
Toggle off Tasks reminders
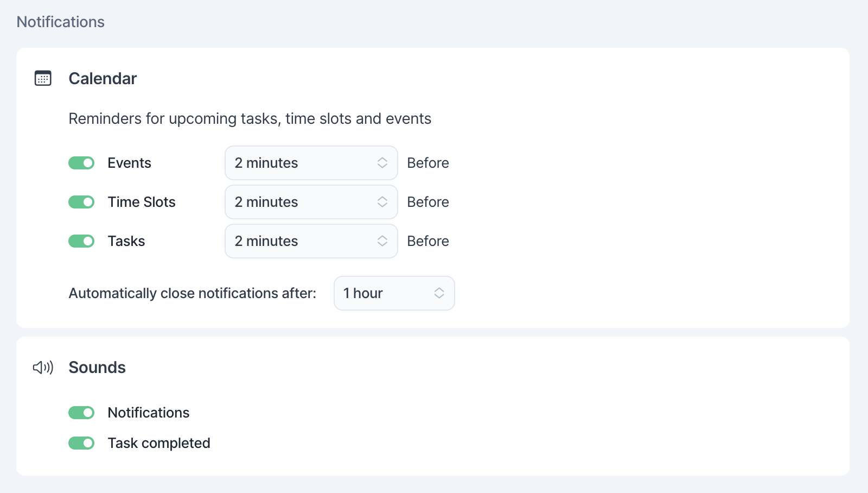(x=81, y=241)
